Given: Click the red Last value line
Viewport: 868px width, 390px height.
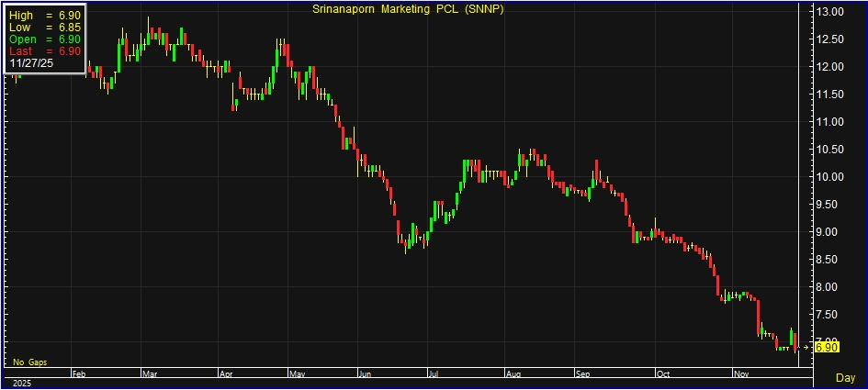Looking at the screenshot, I should (x=45, y=52).
